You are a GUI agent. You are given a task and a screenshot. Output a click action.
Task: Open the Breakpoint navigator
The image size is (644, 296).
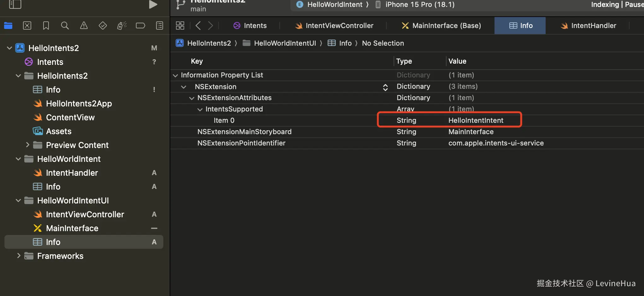[x=140, y=26]
